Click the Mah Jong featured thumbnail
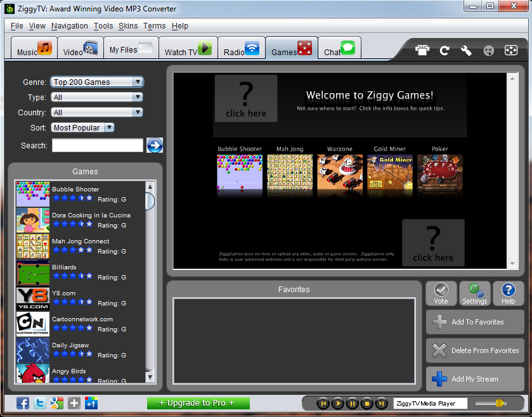The width and height of the screenshot is (532, 417). (290, 176)
